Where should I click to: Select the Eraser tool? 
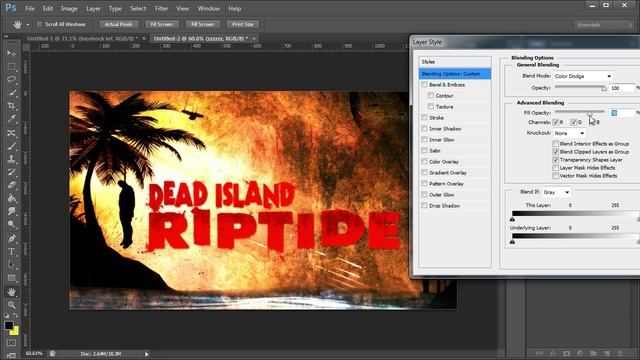coord(11,185)
